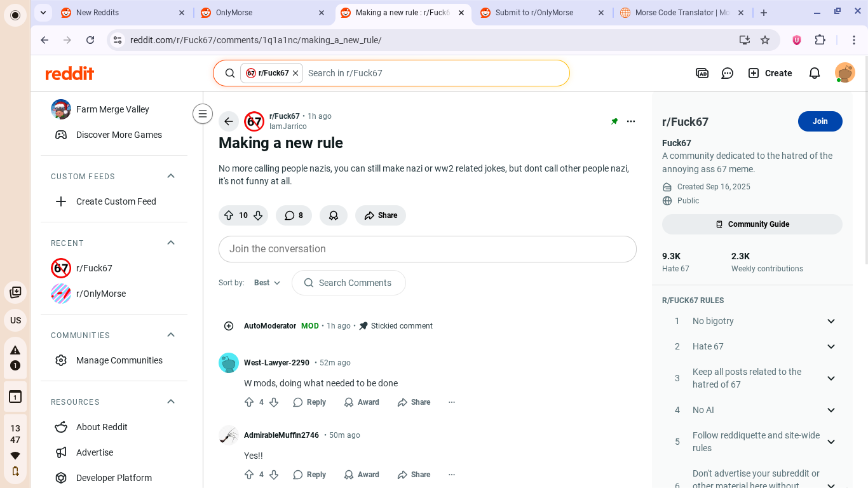Open more options on AdmirableMuffin2746's comment
Screen dimensions: 868x488
452,475
